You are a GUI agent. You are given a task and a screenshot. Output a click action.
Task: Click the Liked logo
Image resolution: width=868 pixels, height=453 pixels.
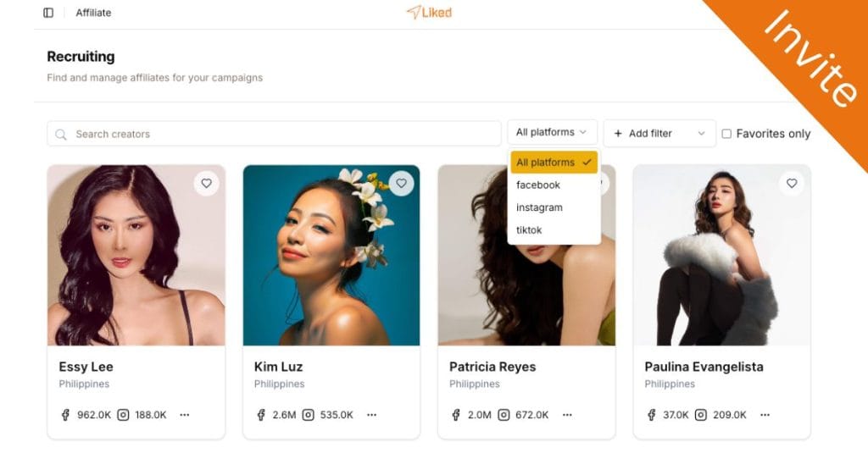point(429,13)
